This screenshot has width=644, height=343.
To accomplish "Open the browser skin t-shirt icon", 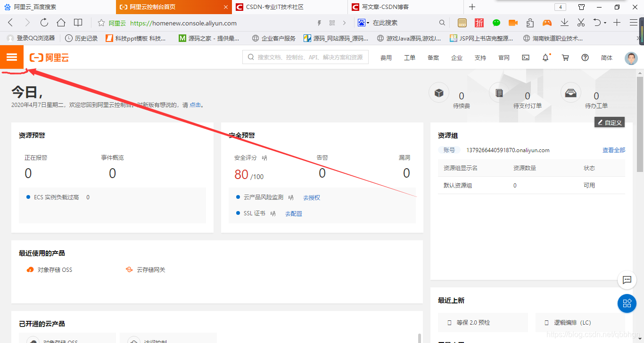I will click(581, 7).
